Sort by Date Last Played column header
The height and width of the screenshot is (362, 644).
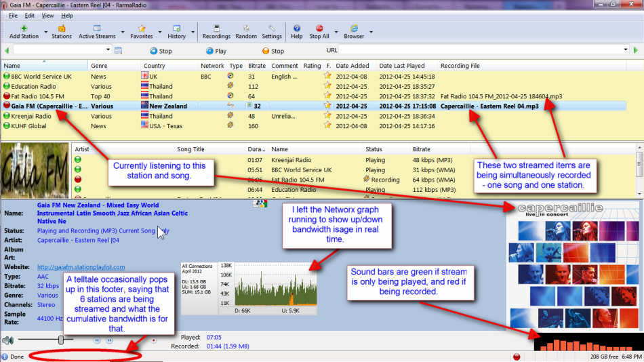tap(407, 66)
